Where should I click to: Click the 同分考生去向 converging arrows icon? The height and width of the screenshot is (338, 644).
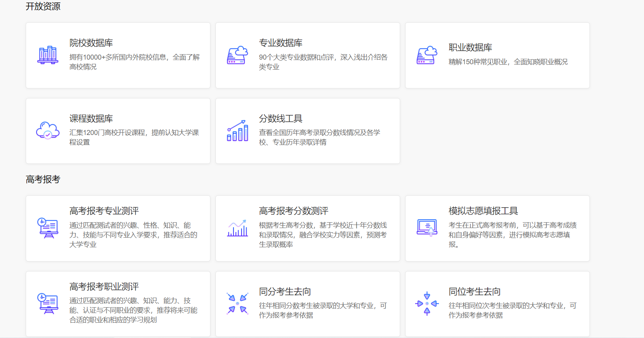pyautogui.click(x=237, y=304)
